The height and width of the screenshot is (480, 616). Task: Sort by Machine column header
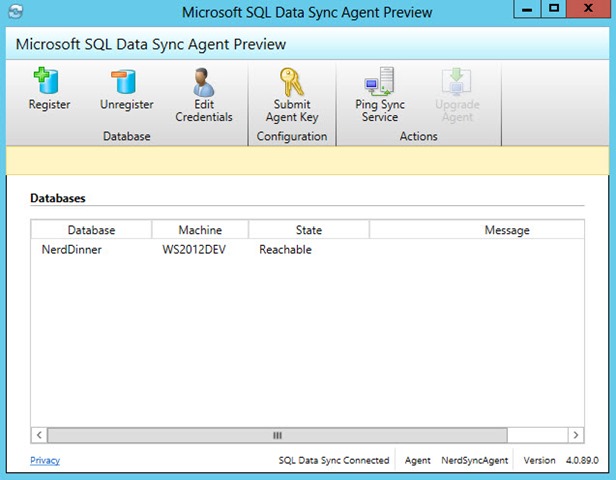200,229
